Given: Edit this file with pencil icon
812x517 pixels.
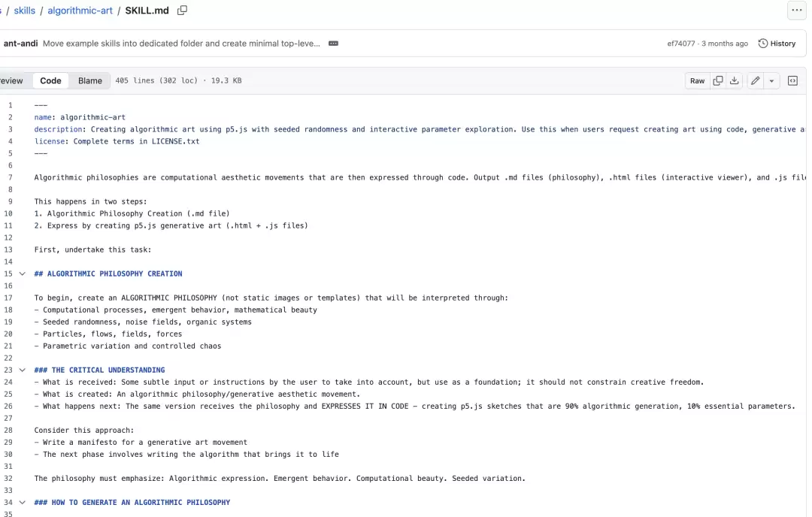Looking at the screenshot, I should coord(756,80).
